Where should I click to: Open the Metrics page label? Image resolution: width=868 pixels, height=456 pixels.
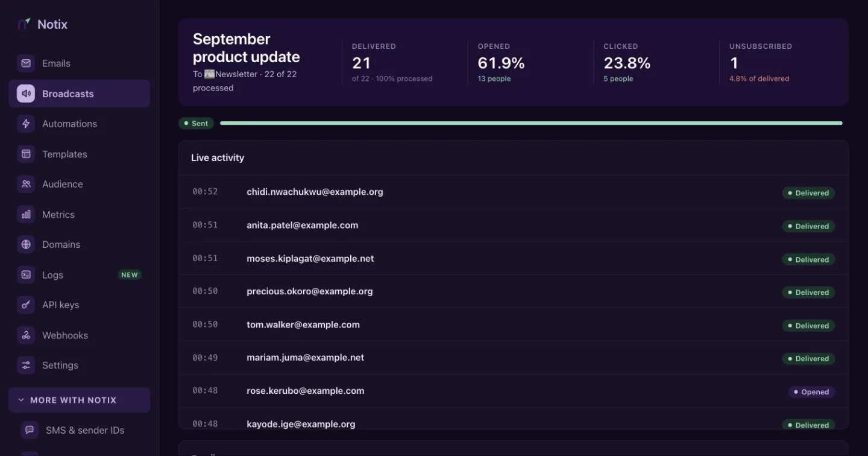(x=58, y=214)
